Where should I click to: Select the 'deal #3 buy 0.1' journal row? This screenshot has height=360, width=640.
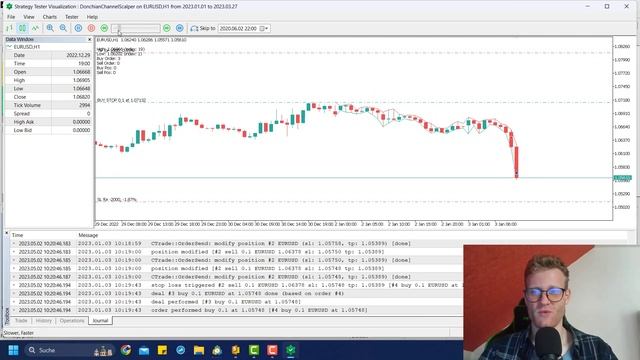[237, 293]
